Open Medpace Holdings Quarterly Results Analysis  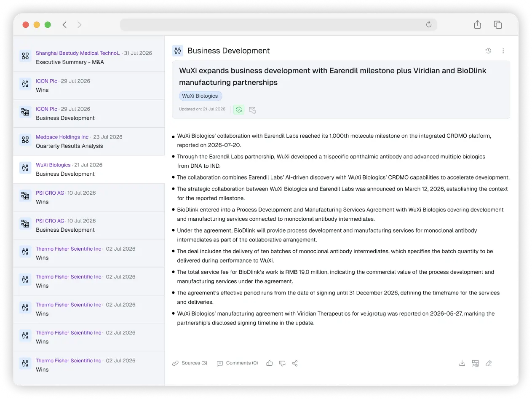coord(89,142)
